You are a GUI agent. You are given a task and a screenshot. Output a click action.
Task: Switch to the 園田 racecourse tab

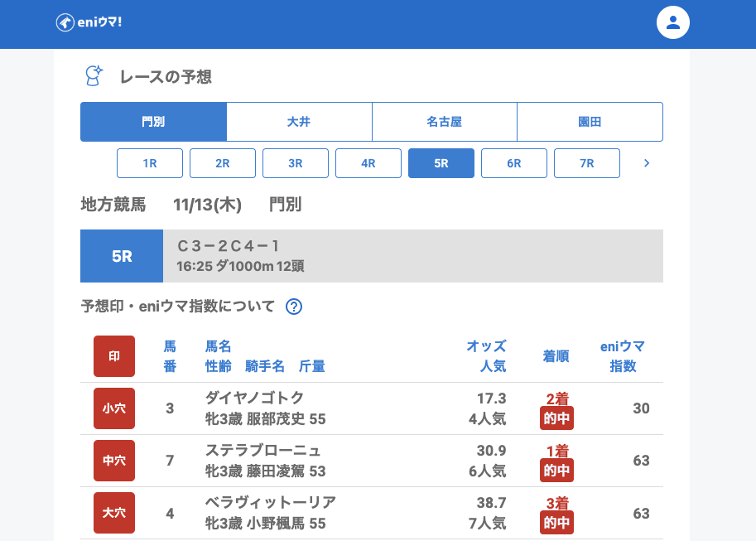click(590, 122)
